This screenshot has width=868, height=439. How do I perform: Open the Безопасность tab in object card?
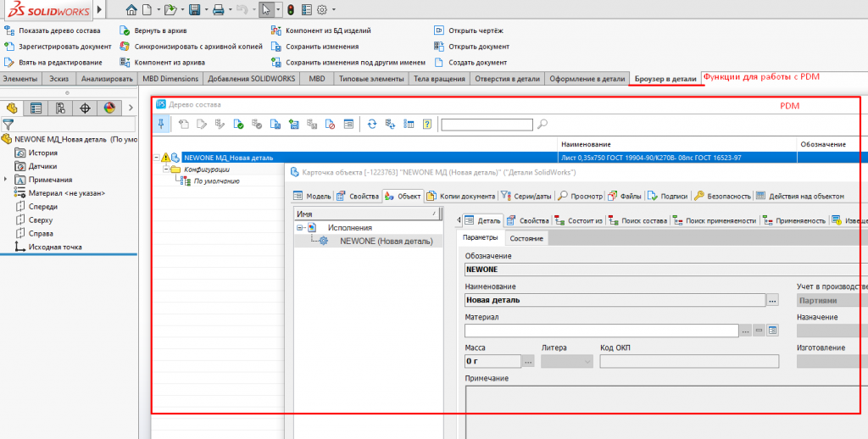point(722,196)
